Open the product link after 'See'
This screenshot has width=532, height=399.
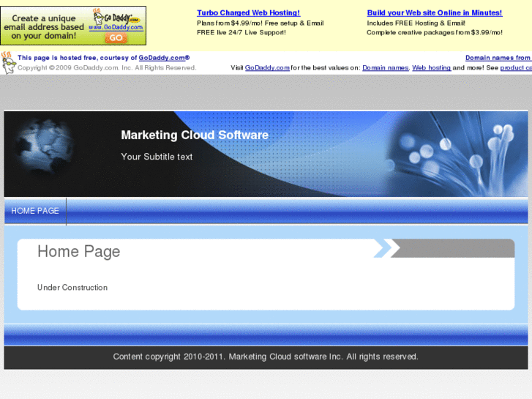[516, 67]
